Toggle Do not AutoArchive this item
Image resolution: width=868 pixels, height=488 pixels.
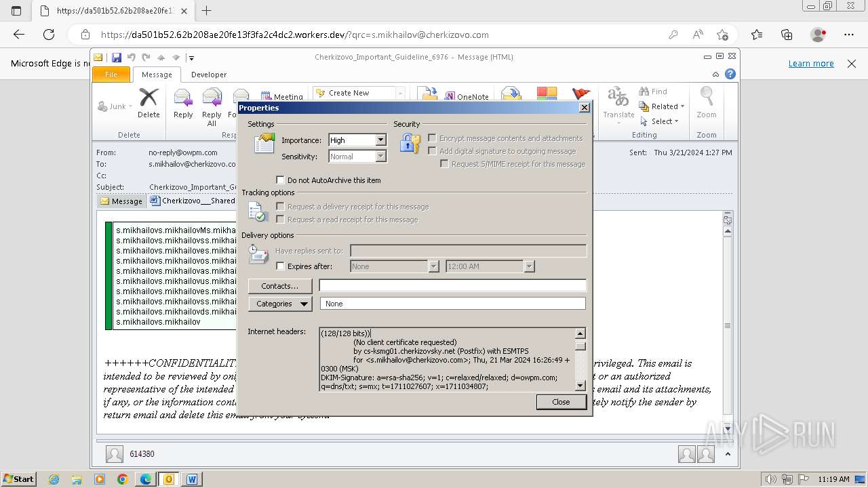(280, 180)
